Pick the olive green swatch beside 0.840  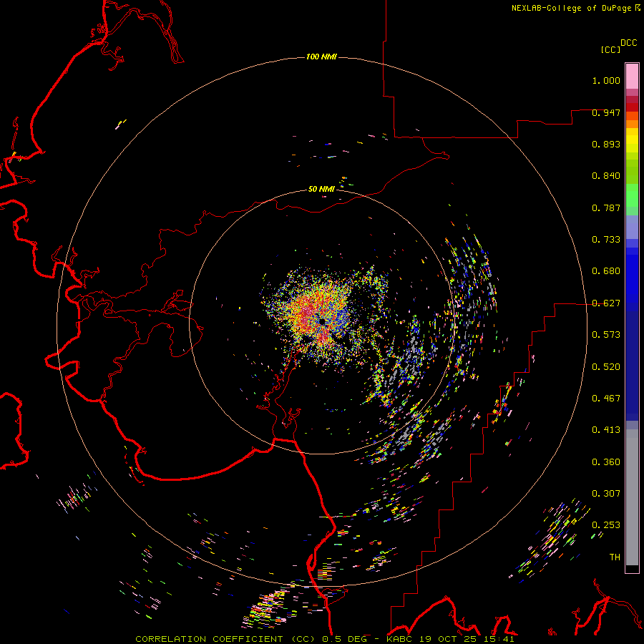point(632,171)
